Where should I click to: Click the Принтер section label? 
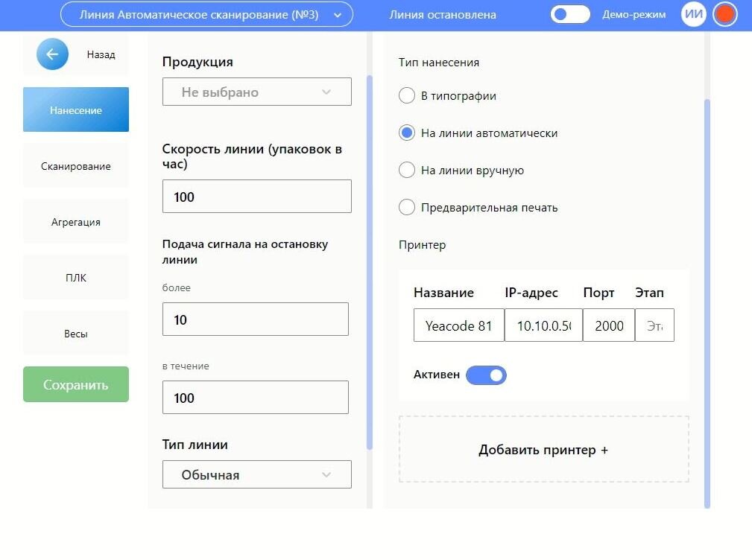[422, 245]
